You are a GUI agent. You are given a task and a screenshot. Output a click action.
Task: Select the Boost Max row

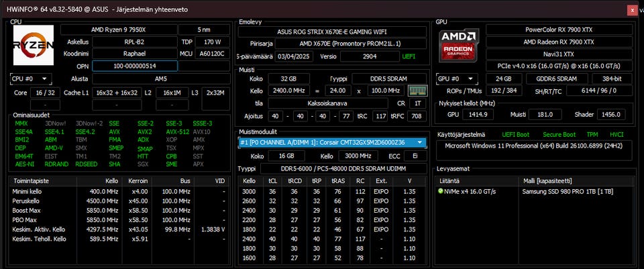(x=119, y=210)
